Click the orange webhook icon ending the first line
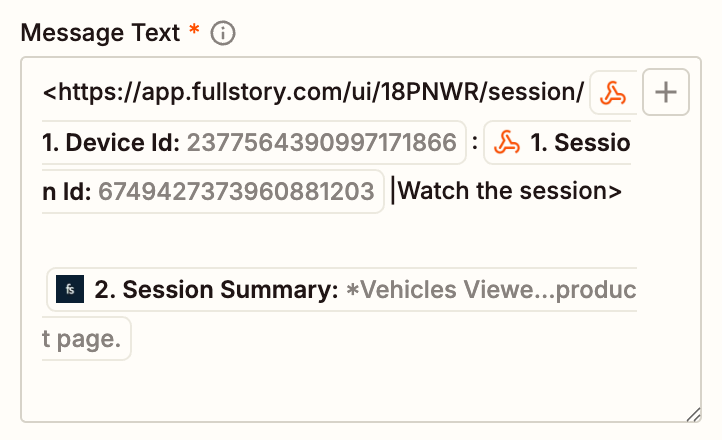This screenshot has height=440, width=722. 611,93
